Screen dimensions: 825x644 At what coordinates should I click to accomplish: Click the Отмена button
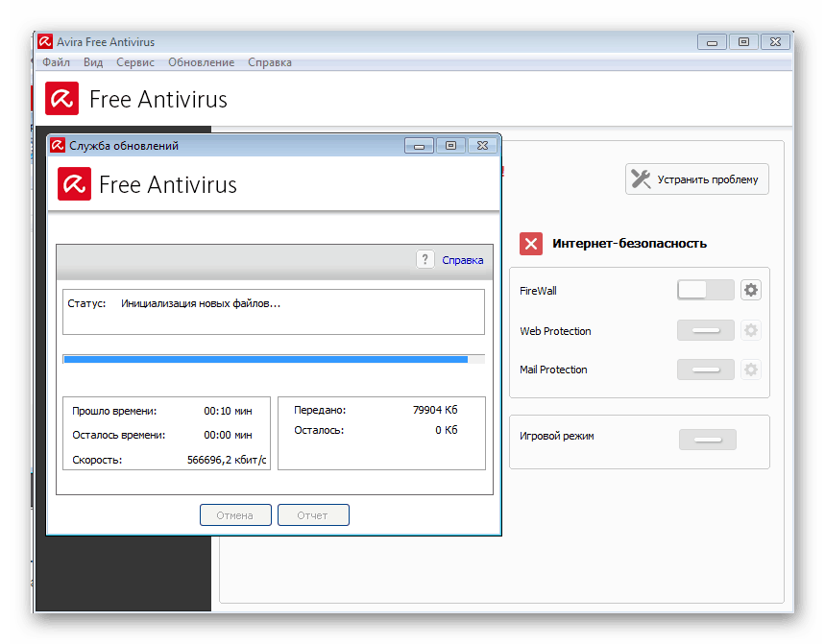pyautogui.click(x=235, y=515)
